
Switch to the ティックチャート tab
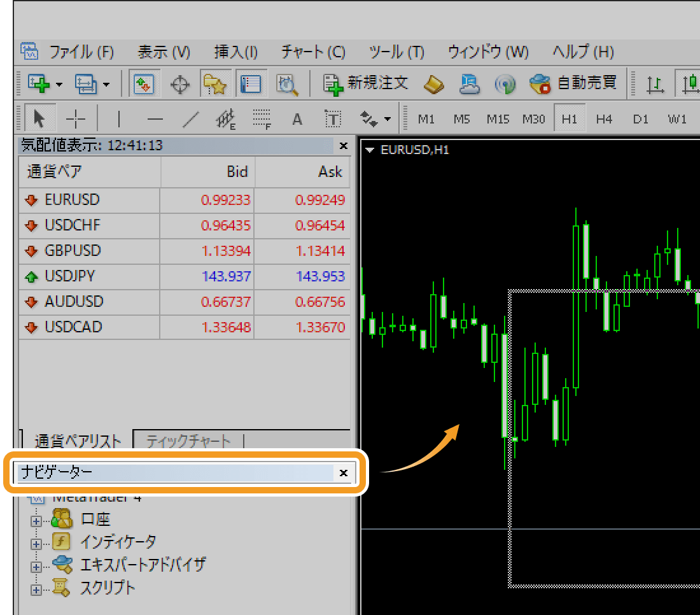click(x=188, y=441)
